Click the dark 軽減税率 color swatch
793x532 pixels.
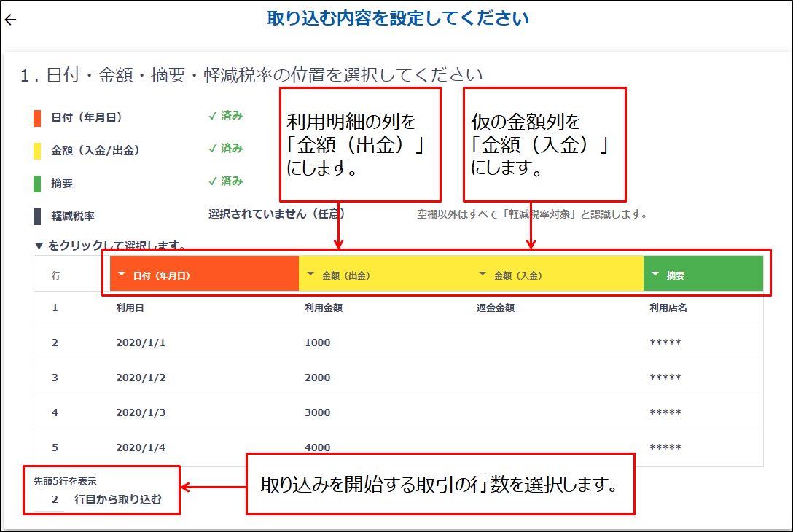37,216
